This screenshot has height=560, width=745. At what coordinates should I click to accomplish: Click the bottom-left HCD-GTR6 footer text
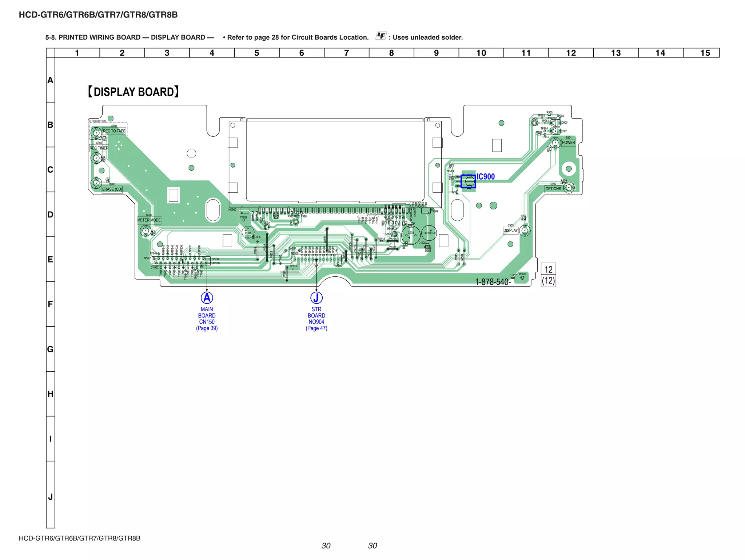(x=79, y=538)
